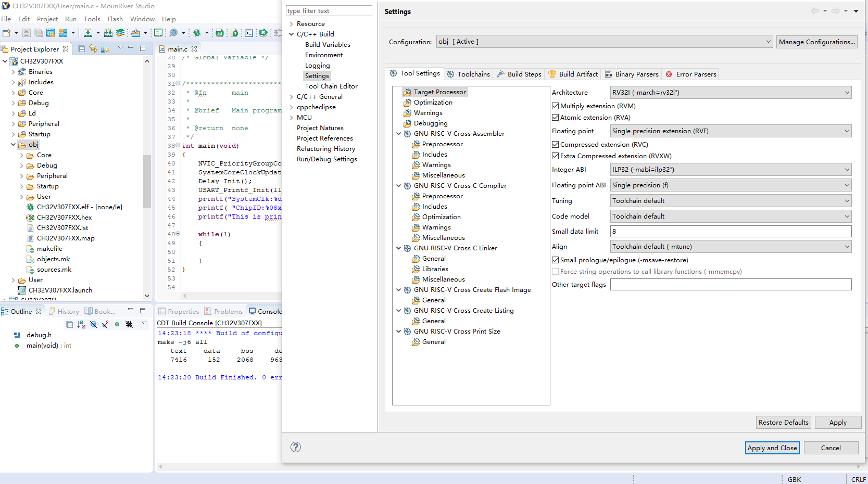Disable Small prologue/epilogue (-msave-restore)
This screenshot has width=868, height=484.
tap(556, 260)
